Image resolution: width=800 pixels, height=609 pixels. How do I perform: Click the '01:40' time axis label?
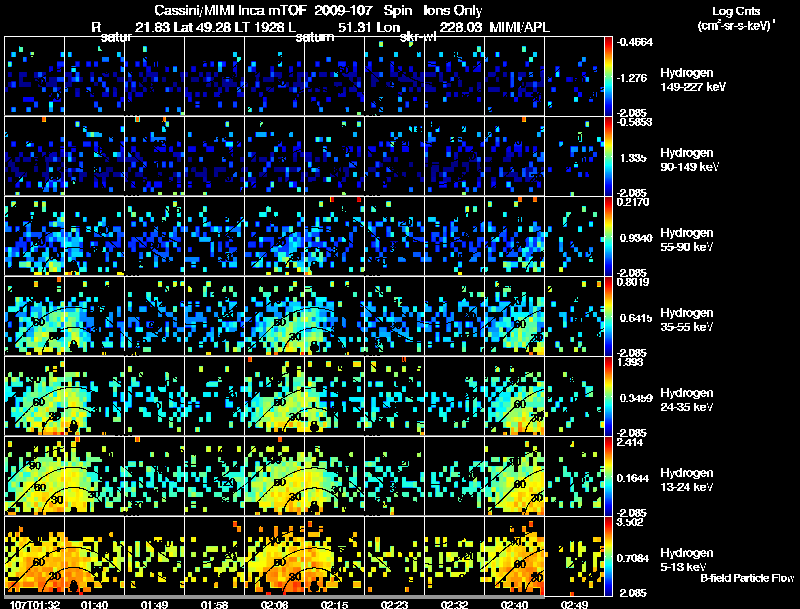pos(94,604)
